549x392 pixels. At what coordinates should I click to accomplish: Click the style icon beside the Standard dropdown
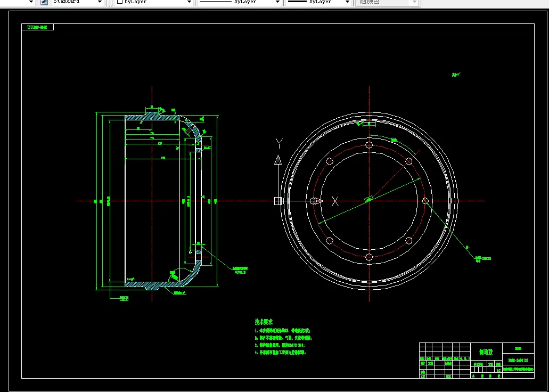[44, 2]
